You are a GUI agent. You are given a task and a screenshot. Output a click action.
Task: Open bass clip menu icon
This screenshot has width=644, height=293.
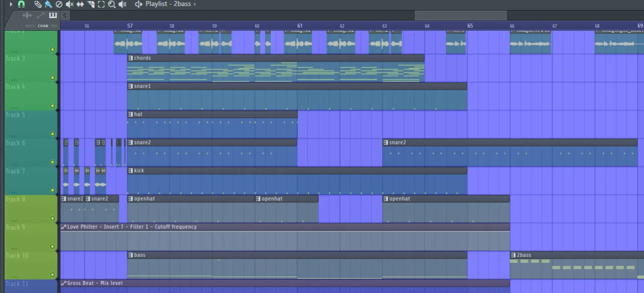coord(131,255)
